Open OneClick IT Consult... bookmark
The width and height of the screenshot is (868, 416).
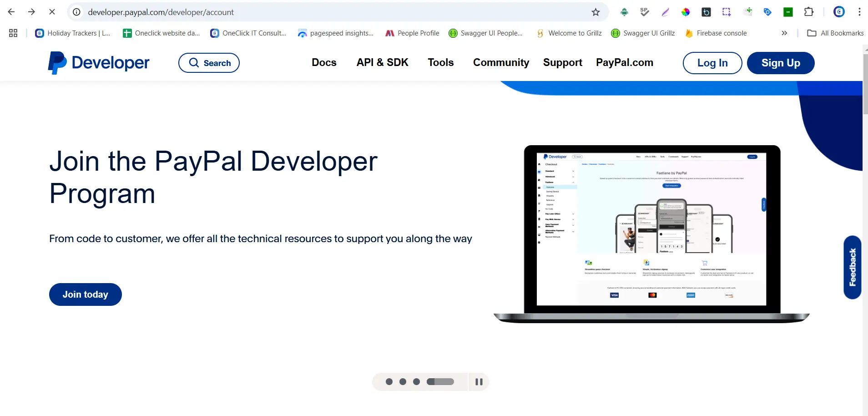[248, 33]
